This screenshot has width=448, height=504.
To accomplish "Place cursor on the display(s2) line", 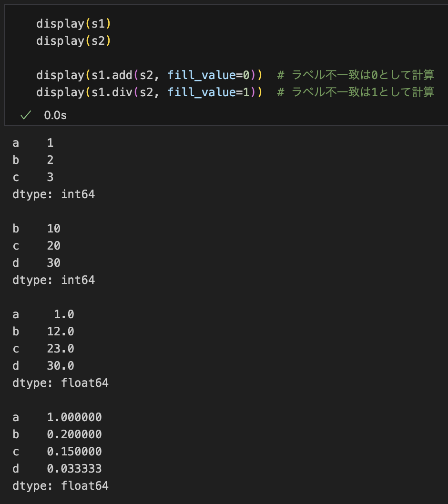I will [x=73, y=41].
